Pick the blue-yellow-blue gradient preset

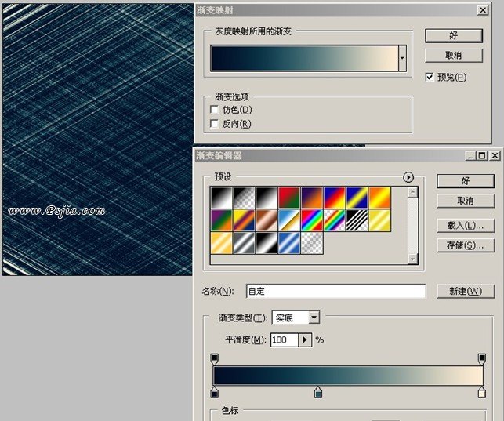pos(357,198)
